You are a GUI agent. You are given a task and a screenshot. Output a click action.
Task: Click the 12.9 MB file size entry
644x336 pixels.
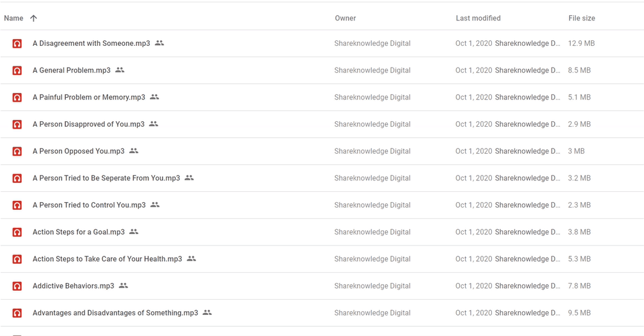tap(581, 43)
